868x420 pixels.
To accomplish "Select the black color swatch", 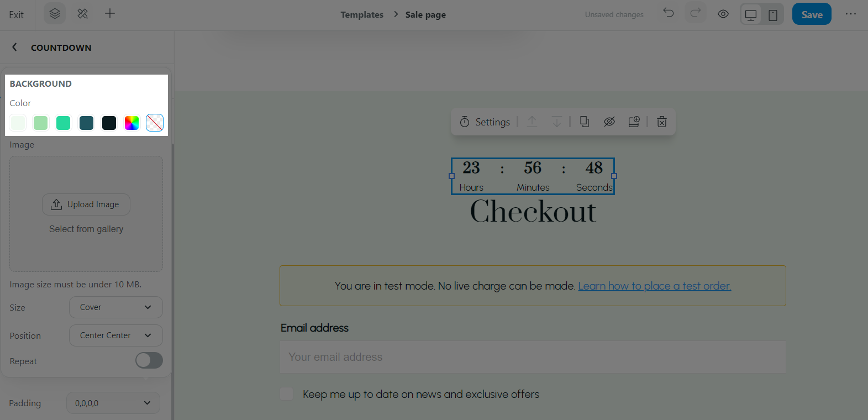I will coord(109,123).
